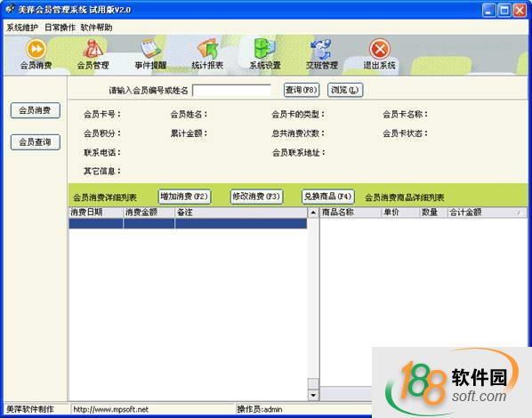Open the 软件帮助 menu
Viewport: 532px width, 418px height.
(x=96, y=28)
